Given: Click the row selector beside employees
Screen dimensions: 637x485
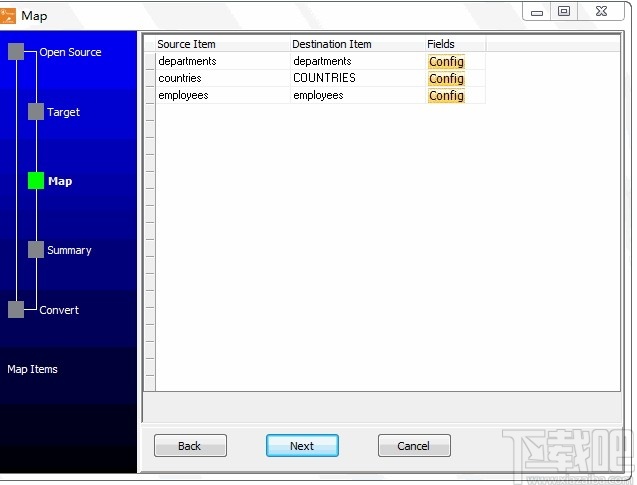Looking at the screenshot, I should point(150,95).
